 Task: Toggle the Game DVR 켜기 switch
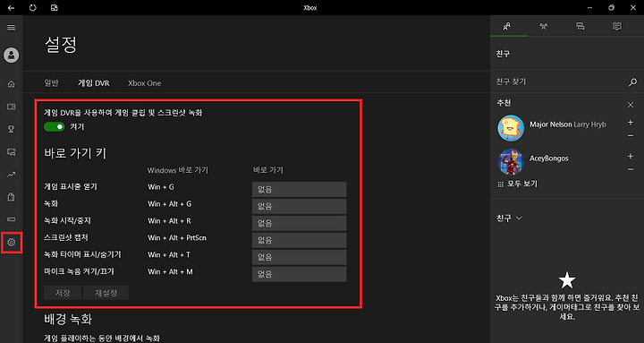[x=55, y=127]
